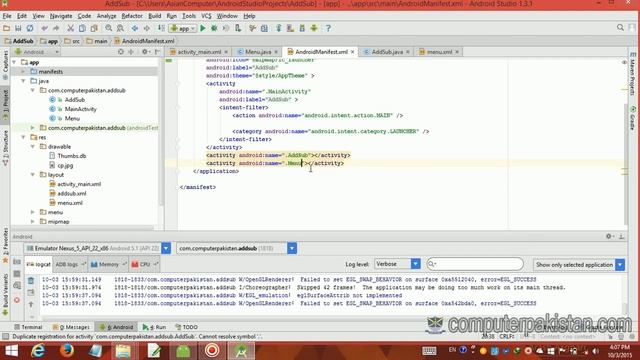640x360 pixels.
Task: Open the File menu
Action: coord(7,16)
